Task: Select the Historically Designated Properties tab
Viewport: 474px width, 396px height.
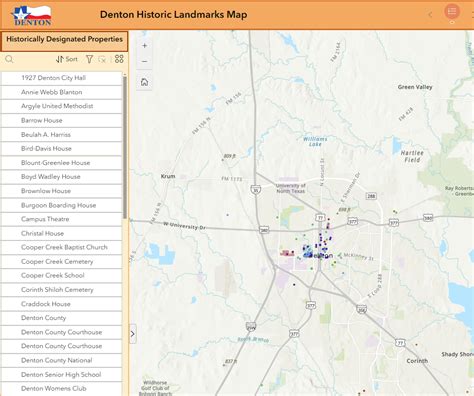Action: click(x=64, y=41)
